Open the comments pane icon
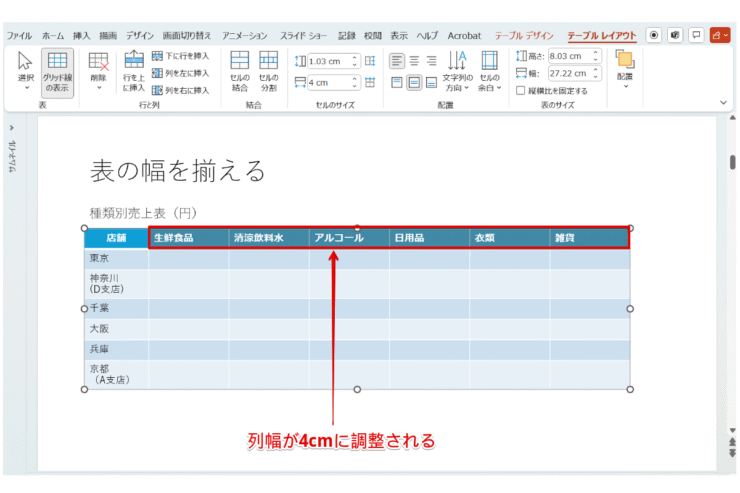740x493 pixels. [697, 35]
